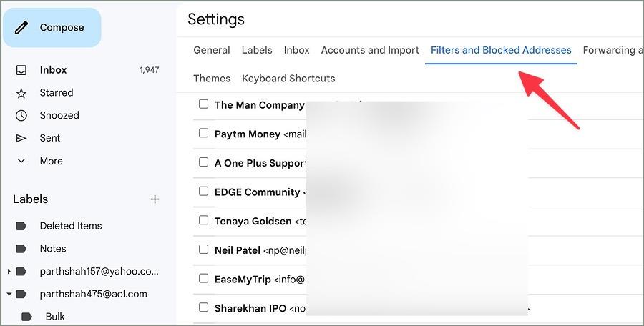Switch to the Inbox settings tab
The height and width of the screenshot is (326, 644).
pos(296,50)
